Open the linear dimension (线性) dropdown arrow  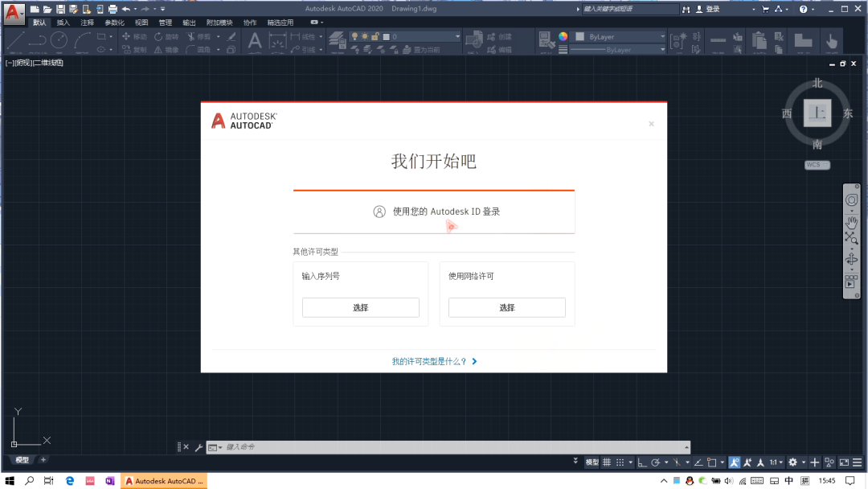(321, 36)
